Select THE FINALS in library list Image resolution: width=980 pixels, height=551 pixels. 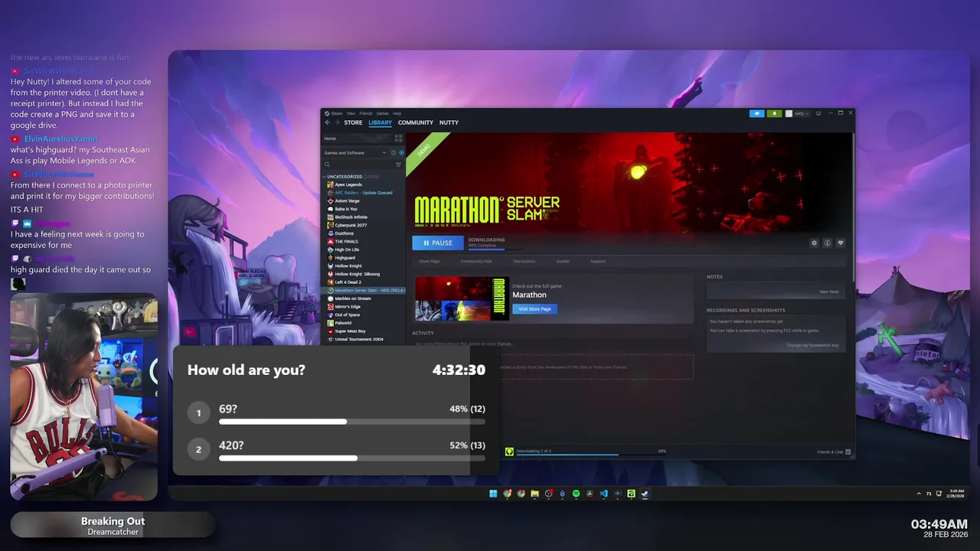tap(346, 242)
